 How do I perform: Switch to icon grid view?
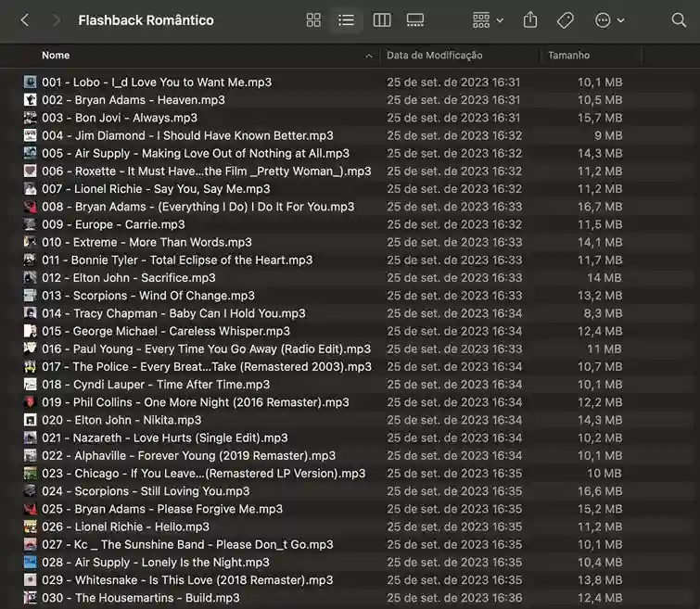313,20
